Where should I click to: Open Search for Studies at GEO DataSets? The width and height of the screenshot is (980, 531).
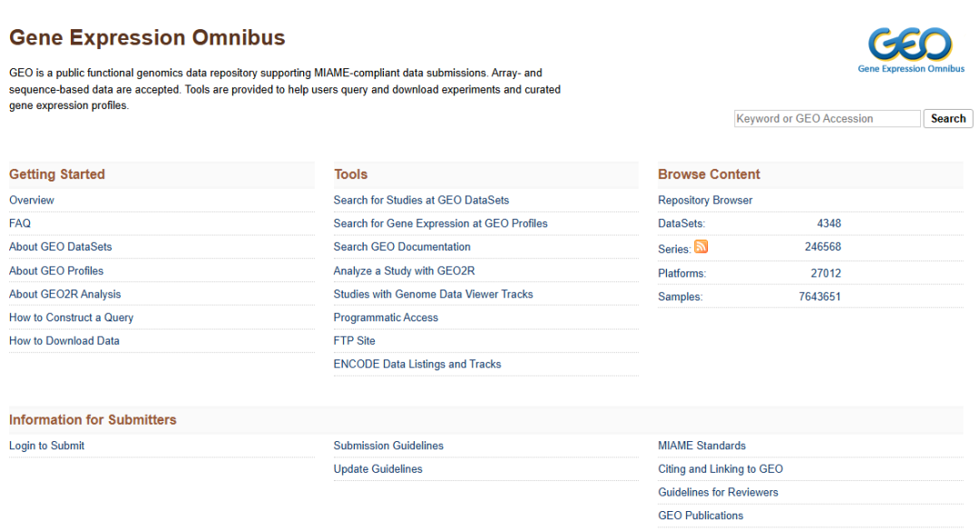click(x=421, y=200)
